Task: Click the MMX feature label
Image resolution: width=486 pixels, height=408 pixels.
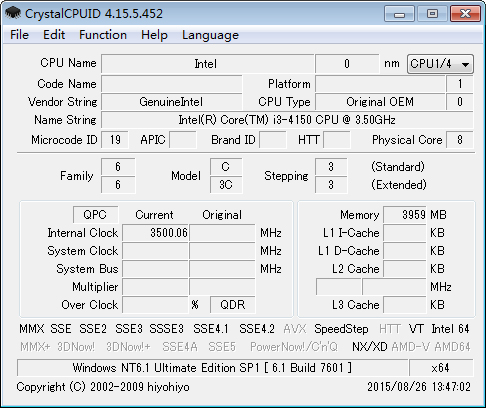Action: pyautogui.click(x=32, y=329)
